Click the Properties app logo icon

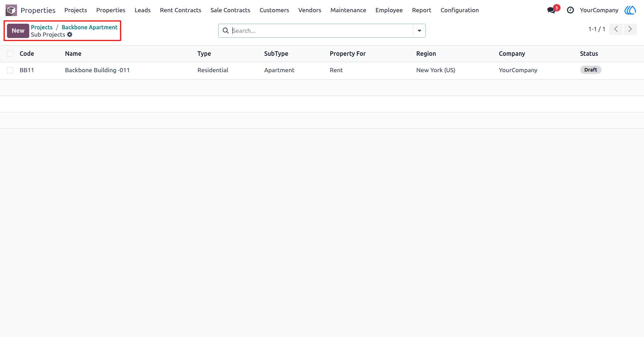(11, 10)
